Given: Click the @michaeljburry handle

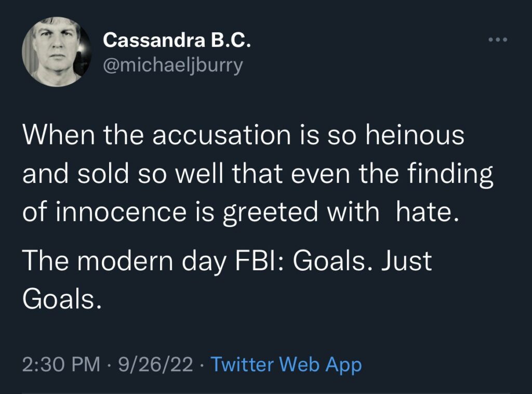Looking at the screenshot, I should [x=173, y=66].
